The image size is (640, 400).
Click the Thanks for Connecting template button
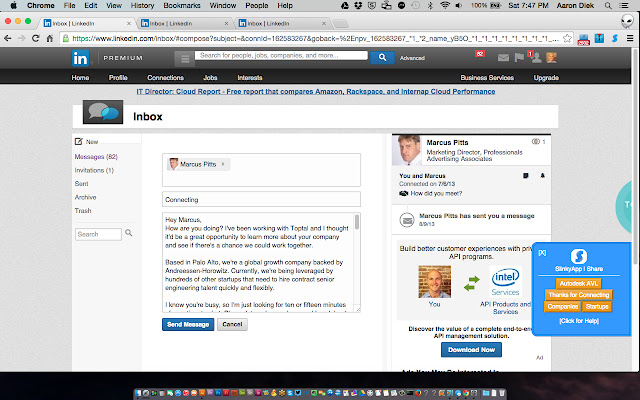pos(579,295)
